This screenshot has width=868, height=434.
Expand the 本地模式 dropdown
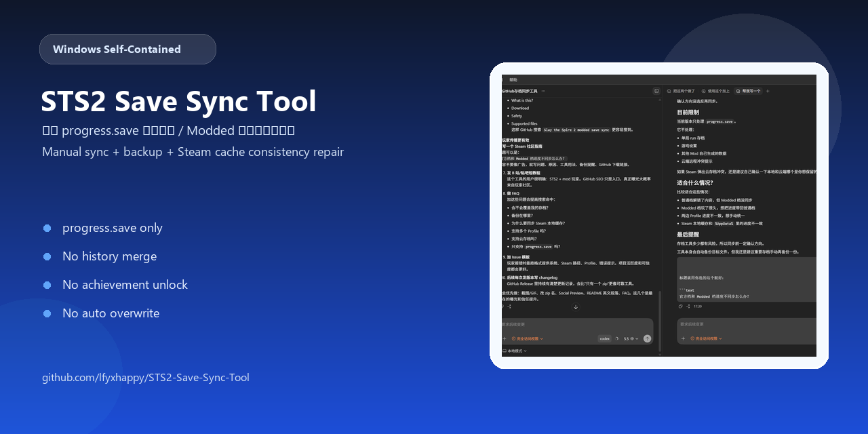click(515, 351)
